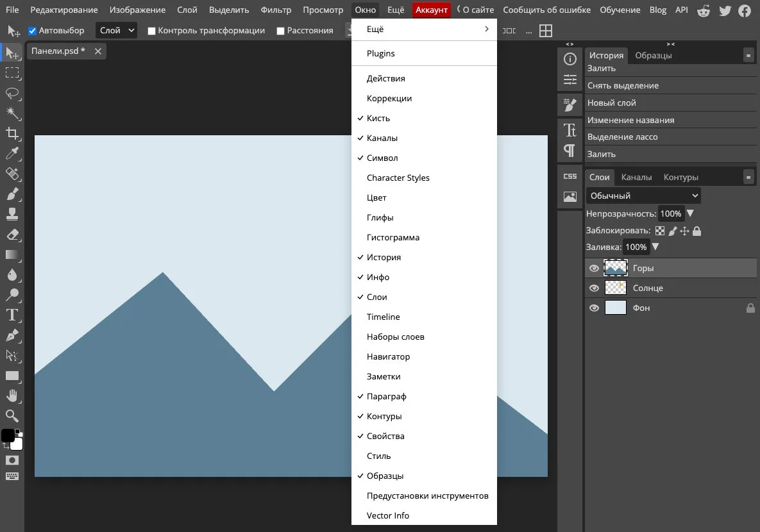Open the Сообщить об ошибке link
The image size is (760, 532).
[546, 10]
